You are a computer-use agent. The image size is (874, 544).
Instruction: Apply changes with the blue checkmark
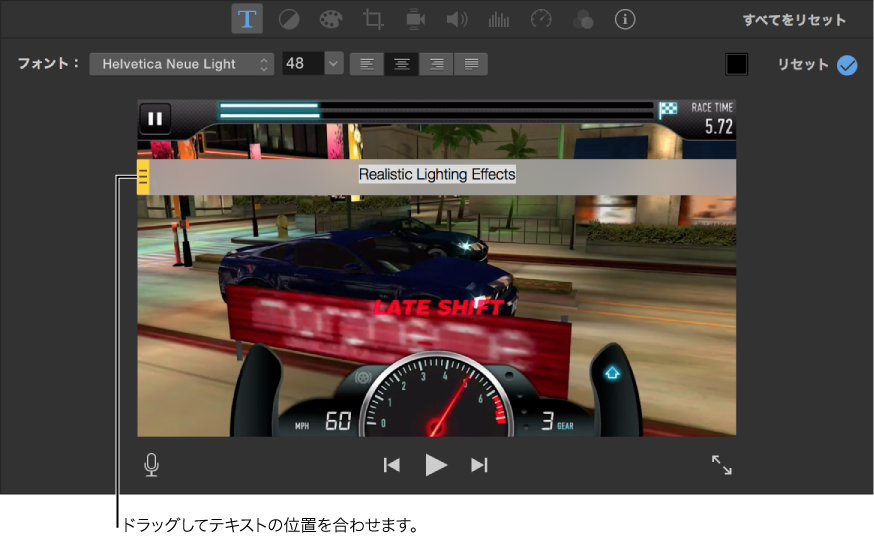[847, 65]
